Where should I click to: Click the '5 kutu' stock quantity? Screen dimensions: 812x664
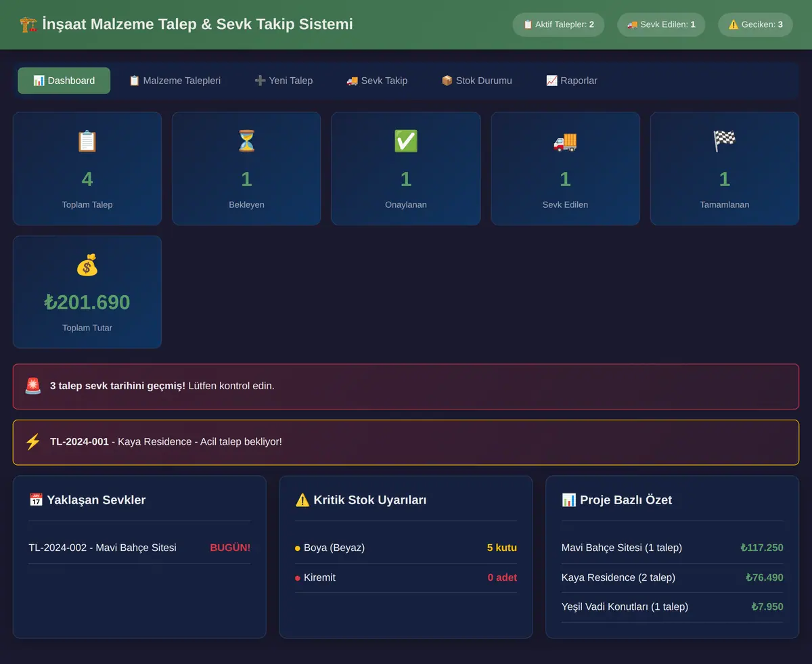tap(502, 548)
